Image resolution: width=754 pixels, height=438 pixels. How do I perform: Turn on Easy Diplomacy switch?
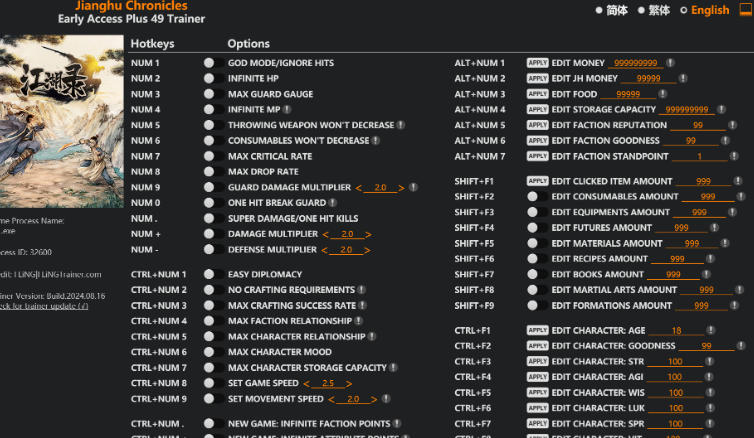tap(209, 274)
